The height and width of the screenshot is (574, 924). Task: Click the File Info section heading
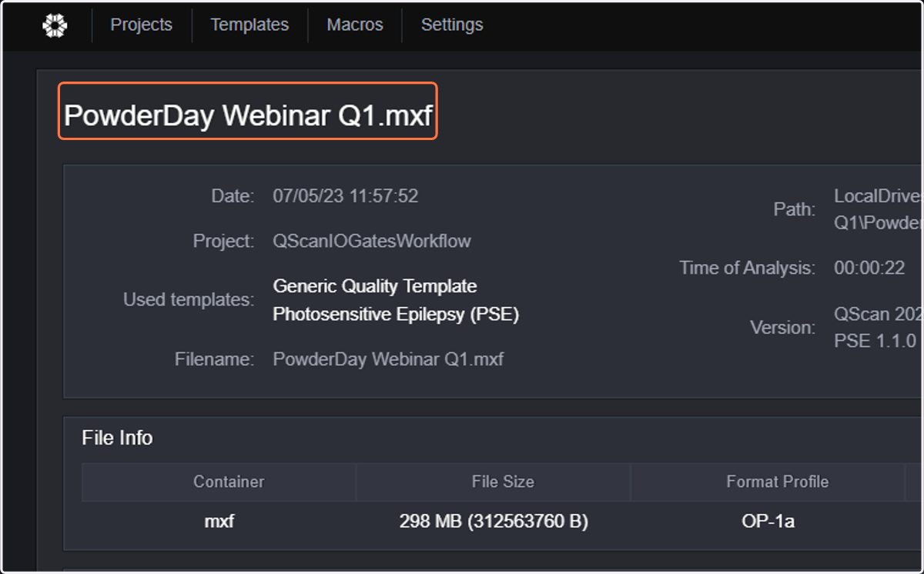[x=117, y=438]
